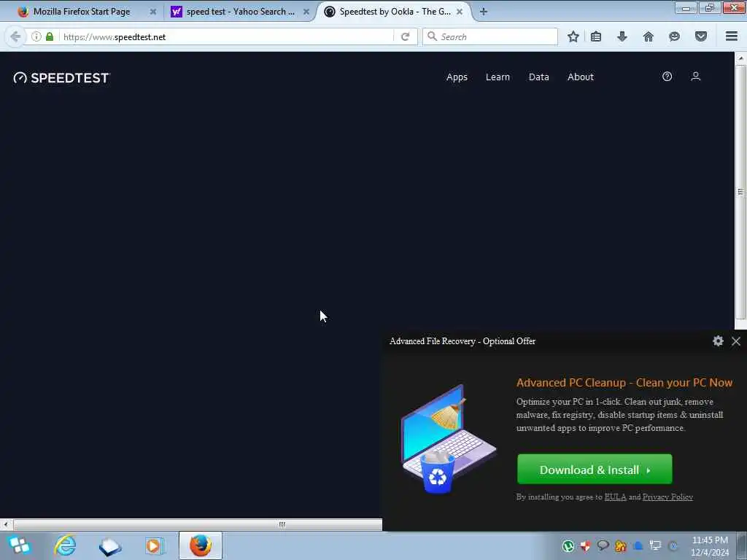The image size is (747, 560).
Task: Click Advanced File Recovery - Optional Offer title
Action: 462,341
